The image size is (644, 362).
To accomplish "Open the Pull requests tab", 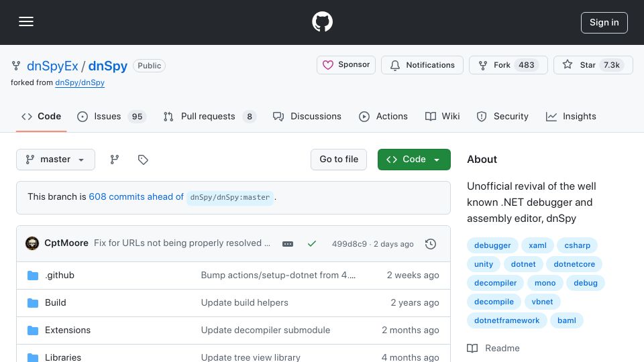I will (209, 117).
